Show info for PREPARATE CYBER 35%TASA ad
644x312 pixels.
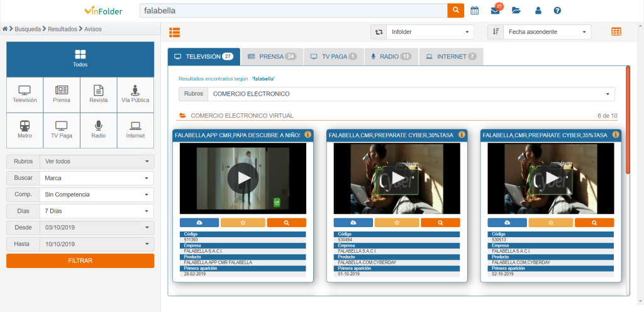pos(616,134)
